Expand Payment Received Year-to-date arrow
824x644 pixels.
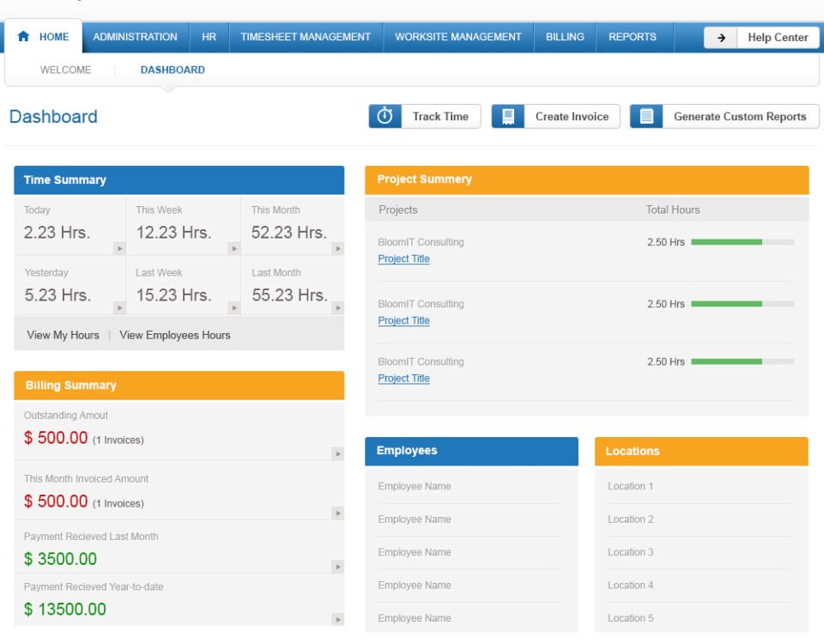click(x=337, y=619)
